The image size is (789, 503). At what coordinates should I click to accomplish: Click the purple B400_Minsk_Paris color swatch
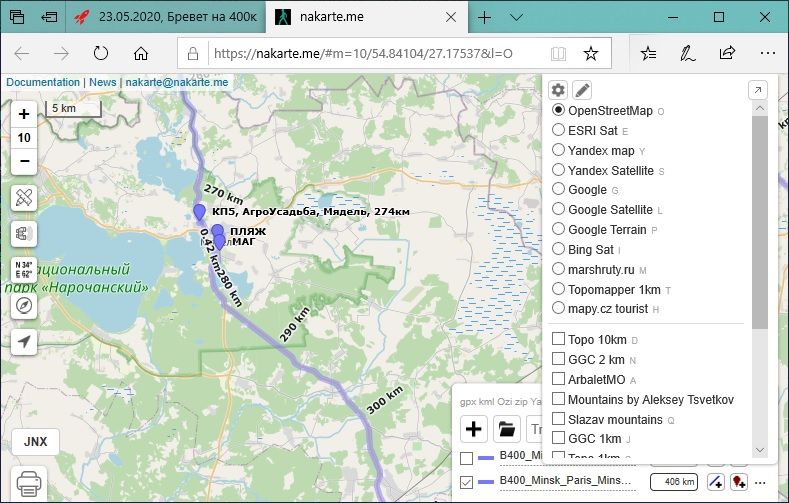coord(486,482)
